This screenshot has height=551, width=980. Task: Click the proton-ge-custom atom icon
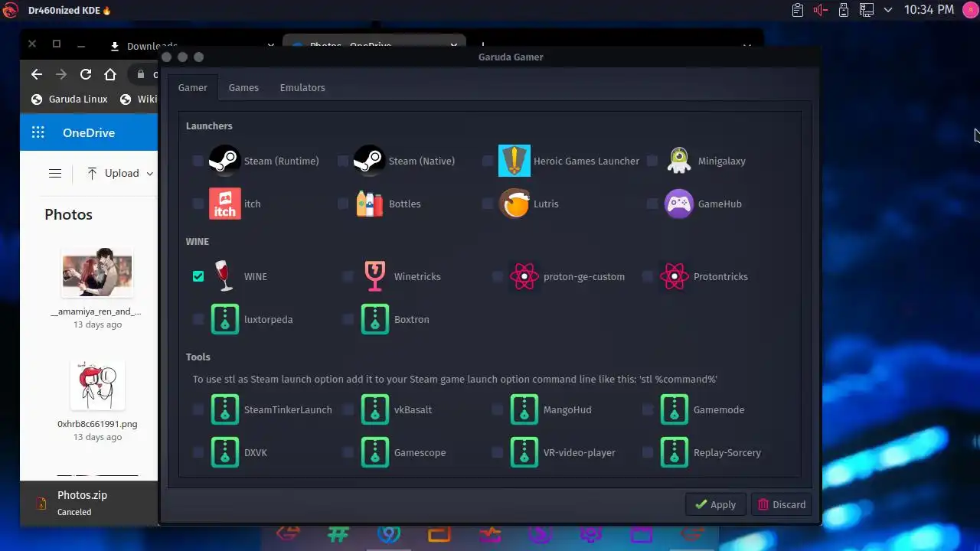click(524, 276)
